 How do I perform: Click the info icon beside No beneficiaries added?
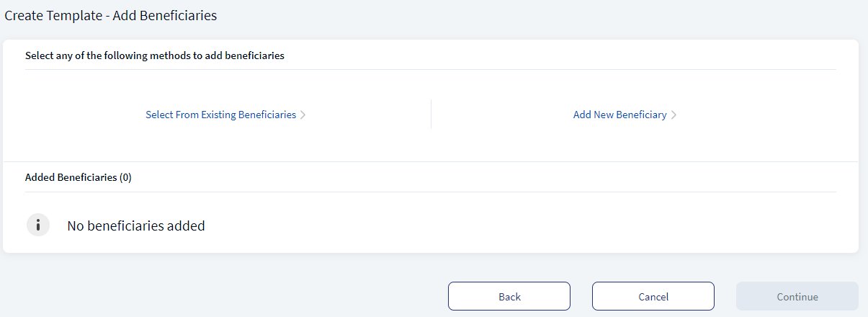pos(38,225)
